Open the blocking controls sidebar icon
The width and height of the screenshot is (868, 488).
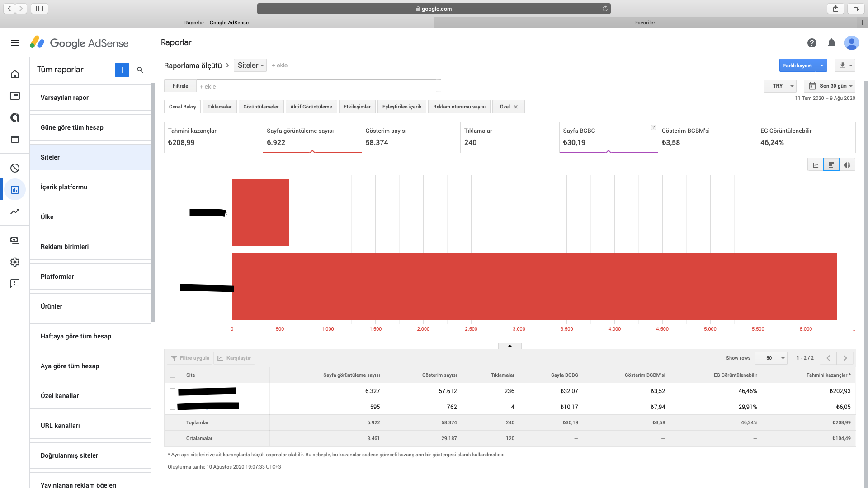point(15,168)
